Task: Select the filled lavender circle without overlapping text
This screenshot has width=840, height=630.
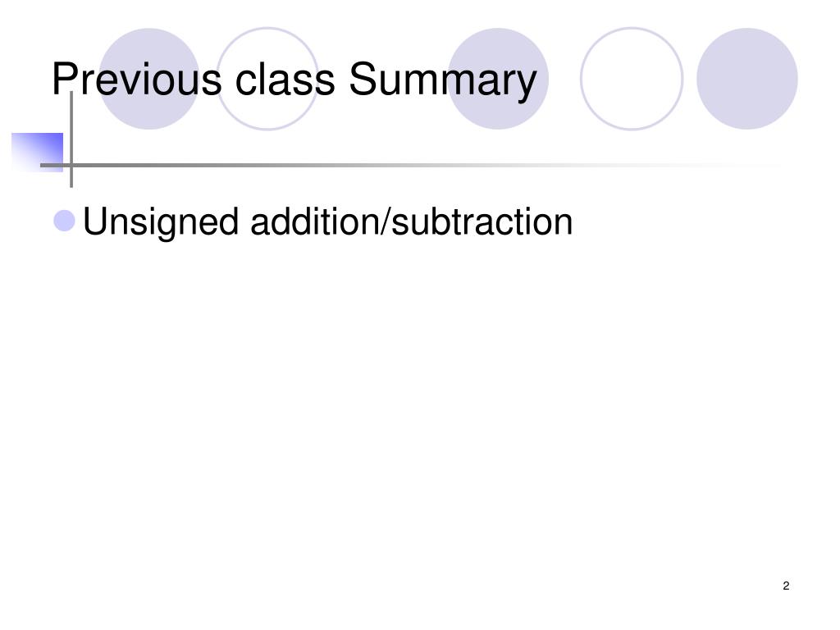Action: 747,79
